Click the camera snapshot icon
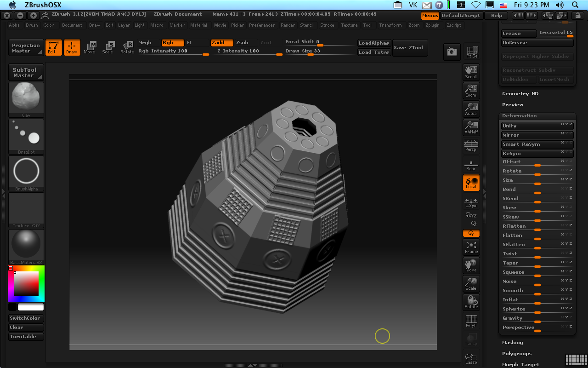The width and height of the screenshot is (588, 368). coord(452,52)
